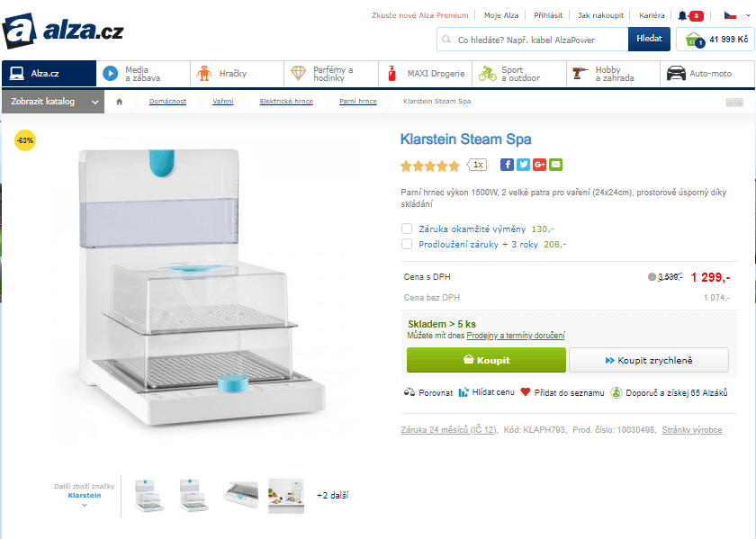
Task: Add to wishlist with heart icon
Action: coord(526,392)
